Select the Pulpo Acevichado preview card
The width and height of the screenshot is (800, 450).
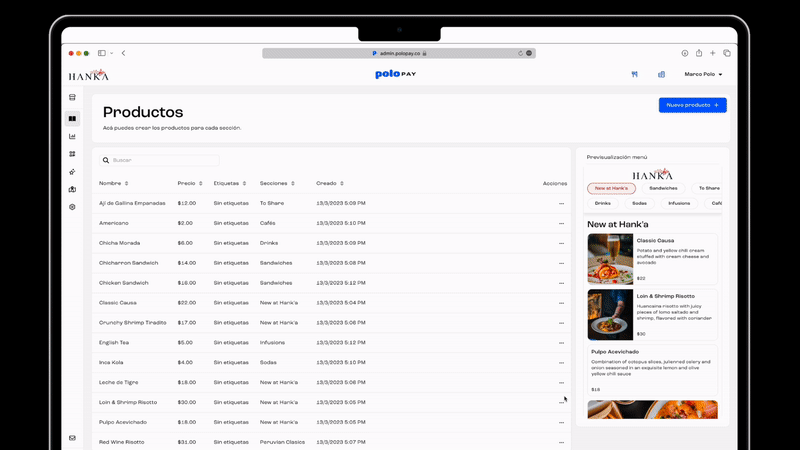click(653, 370)
